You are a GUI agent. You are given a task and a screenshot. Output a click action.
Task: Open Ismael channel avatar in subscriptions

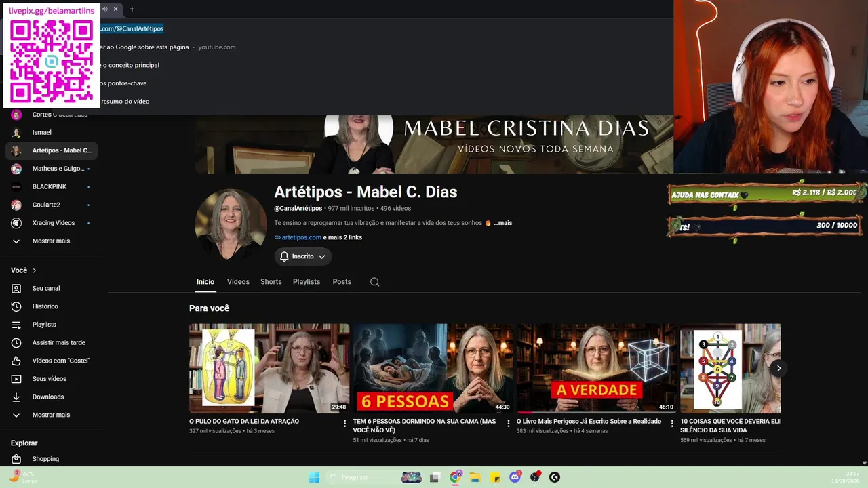[x=16, y=132]
